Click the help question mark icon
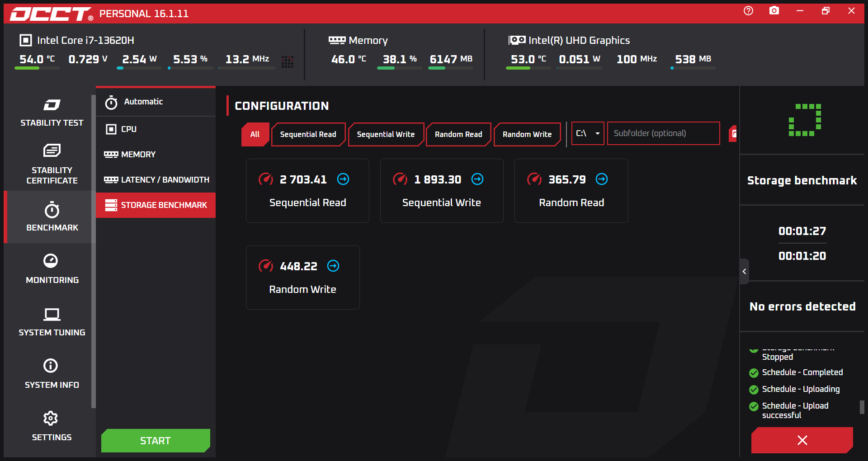 pos(748,10)
